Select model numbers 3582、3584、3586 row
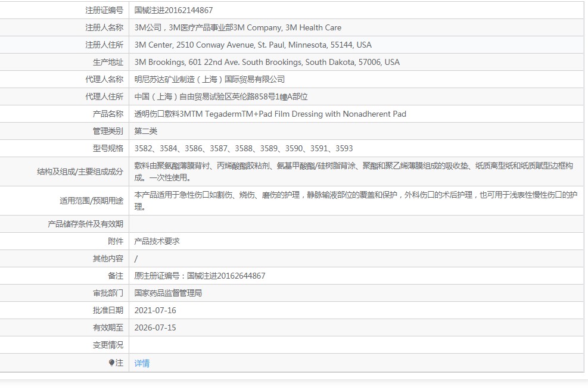This screenshot has width=588, height=390. (x=244, y=148)
